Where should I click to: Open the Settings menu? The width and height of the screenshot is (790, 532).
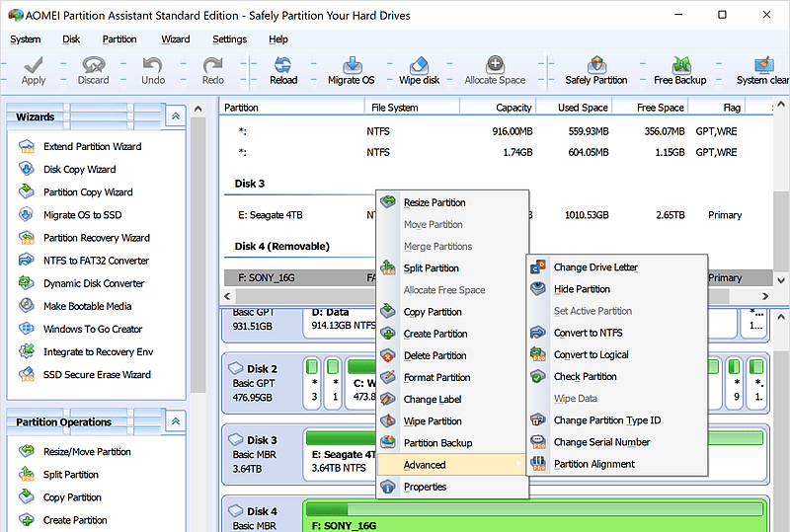point(230,39)
